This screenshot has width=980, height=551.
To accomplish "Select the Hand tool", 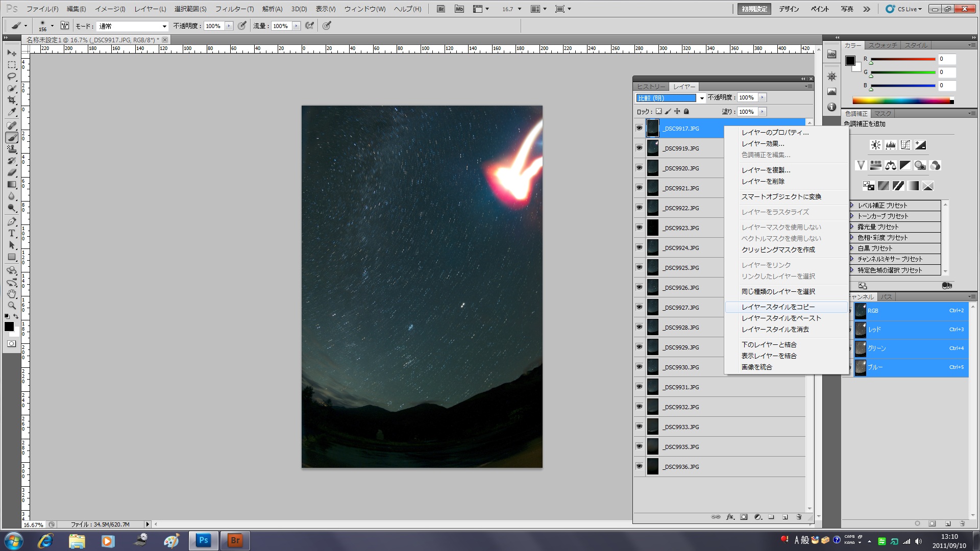I will pyautogui.click(x=12, y=294).
